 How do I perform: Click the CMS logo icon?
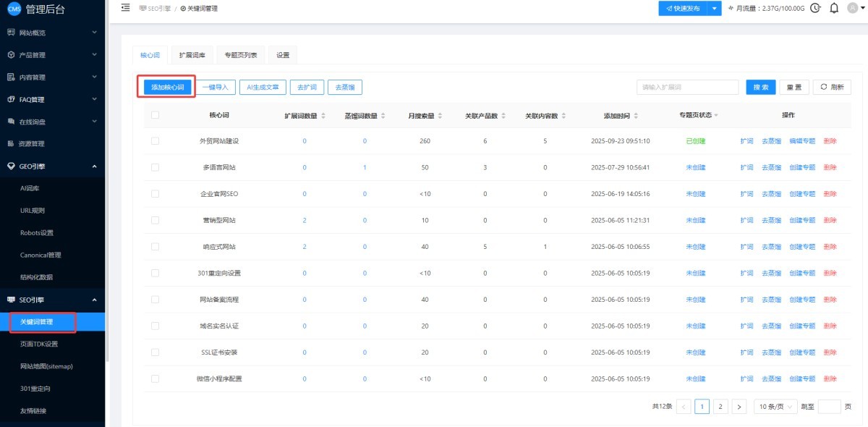pos(14,9)
